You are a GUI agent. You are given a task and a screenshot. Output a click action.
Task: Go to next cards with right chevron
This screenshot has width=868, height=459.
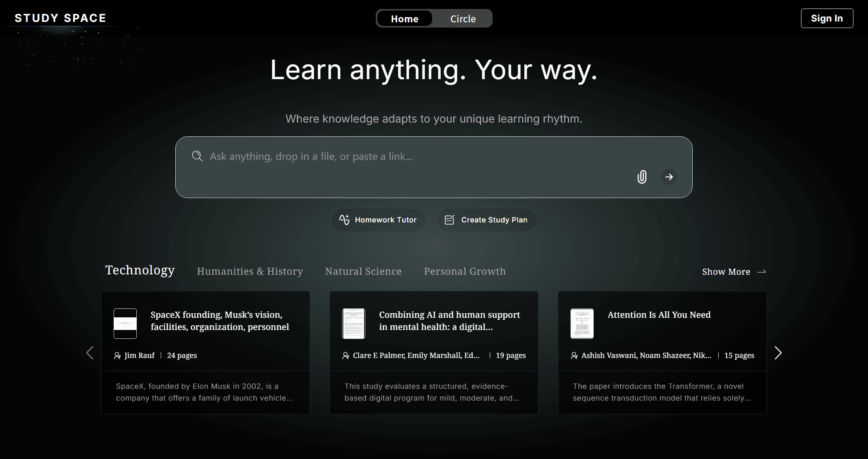[778, 353]
